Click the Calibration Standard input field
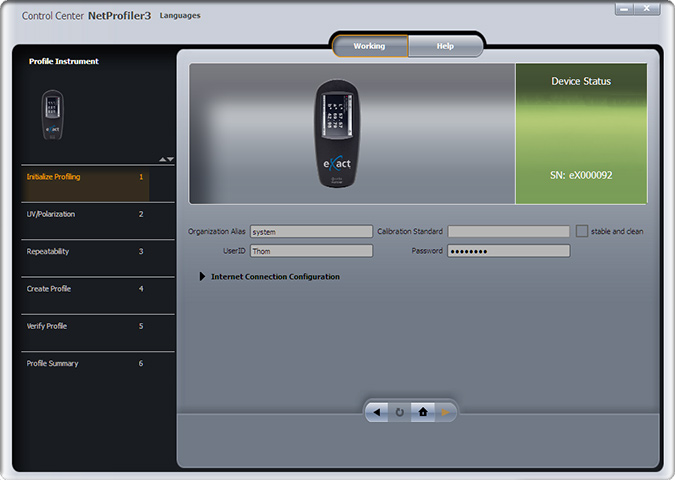 [x=509, y=232]
